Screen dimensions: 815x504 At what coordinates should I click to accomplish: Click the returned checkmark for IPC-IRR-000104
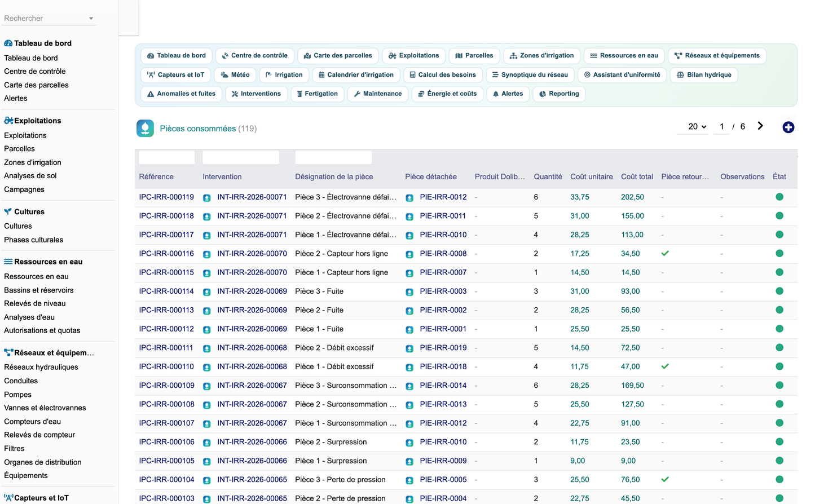pyautogui.click(x=665, y=480)
